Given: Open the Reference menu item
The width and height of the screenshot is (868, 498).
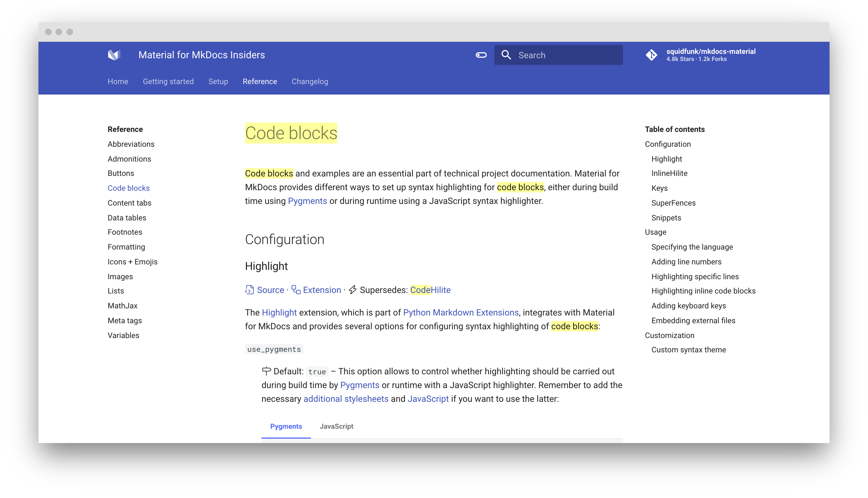Looking at the screenshot, I should coord(260,81).
